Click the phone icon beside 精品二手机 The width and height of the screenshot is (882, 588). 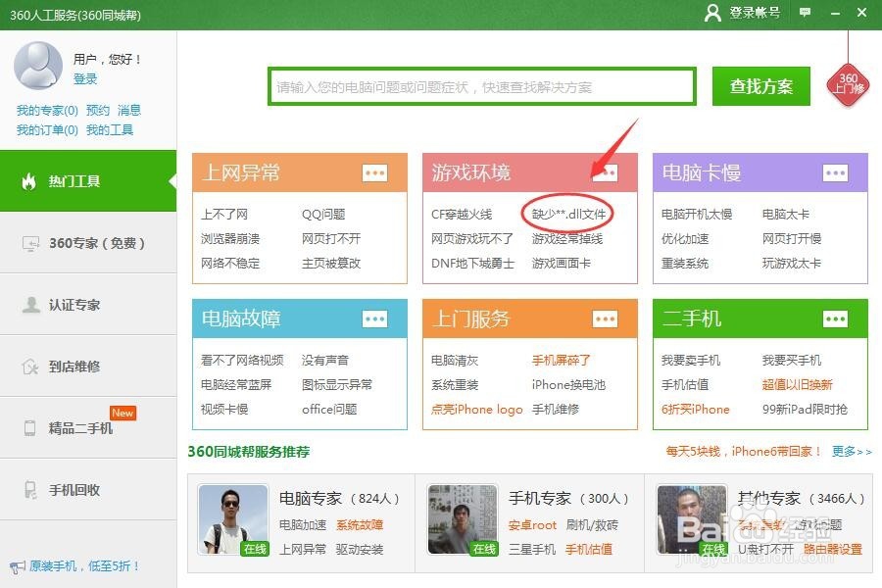tap(29, 428)
